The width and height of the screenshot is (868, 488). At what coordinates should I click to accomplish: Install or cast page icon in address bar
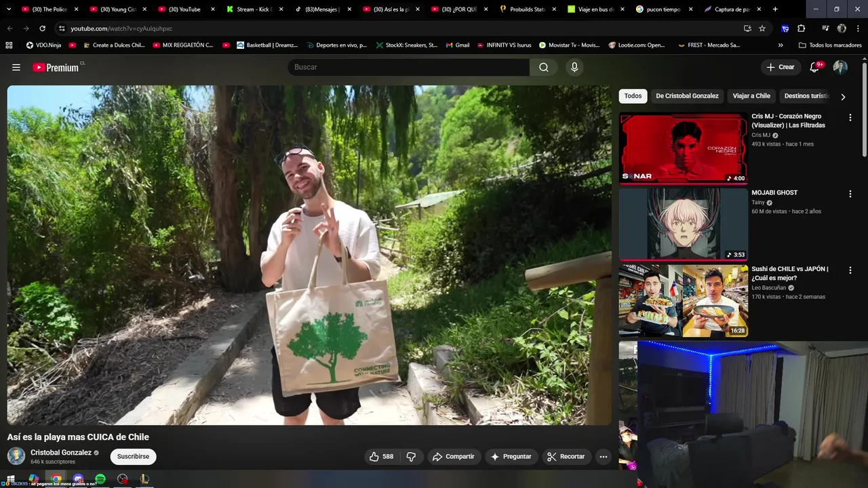747,28
